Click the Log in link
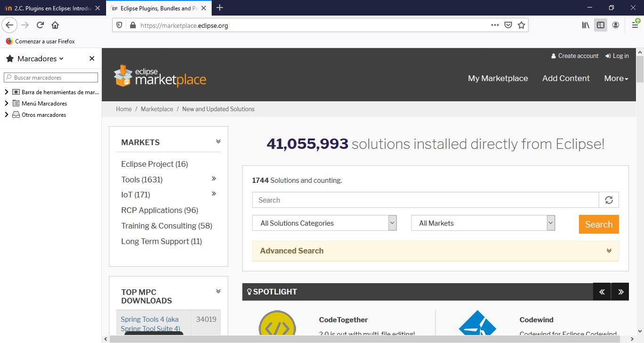Viewport: 644px width, 343px height. [617, 56]
